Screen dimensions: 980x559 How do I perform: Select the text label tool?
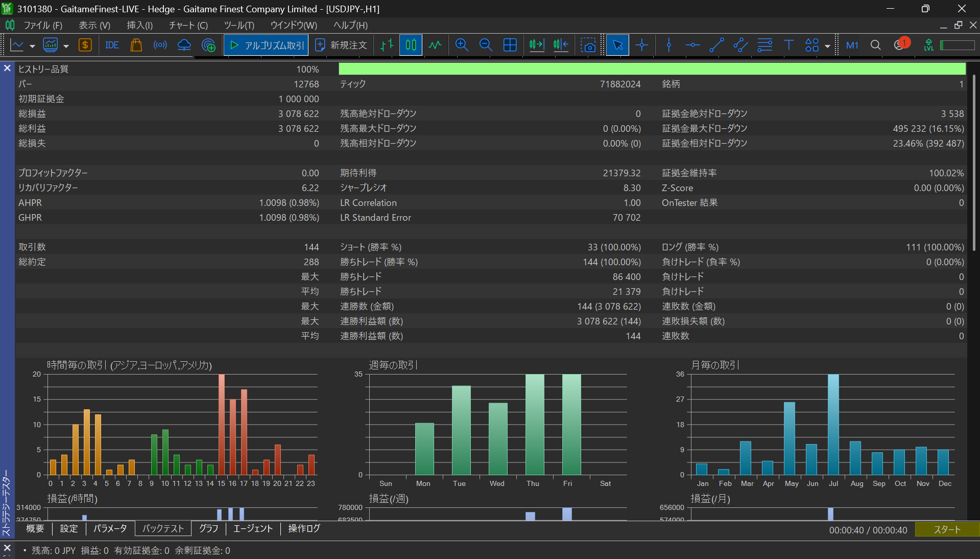point(788,45)
